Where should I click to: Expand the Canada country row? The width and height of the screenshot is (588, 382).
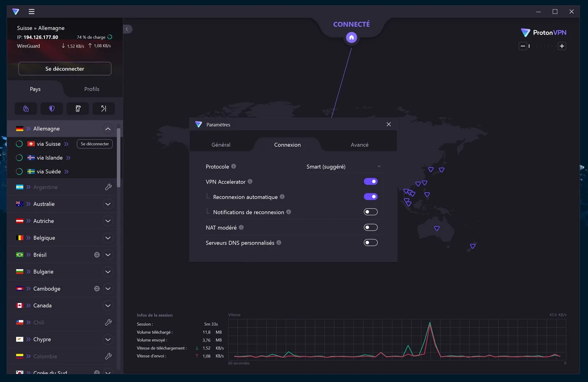(108, 305)
